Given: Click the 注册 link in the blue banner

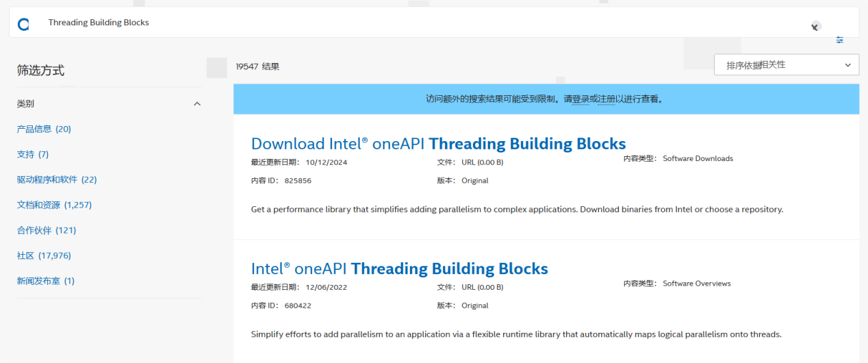Looking at the screenshot, I should click(x=607, y=99).
